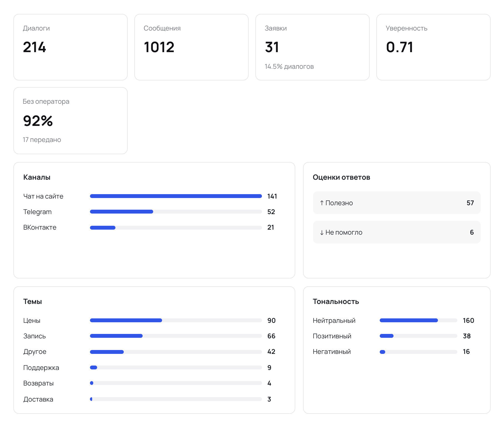
Task: Click the '14.5% диалогов' subtitle
Action: pos(289,67)
